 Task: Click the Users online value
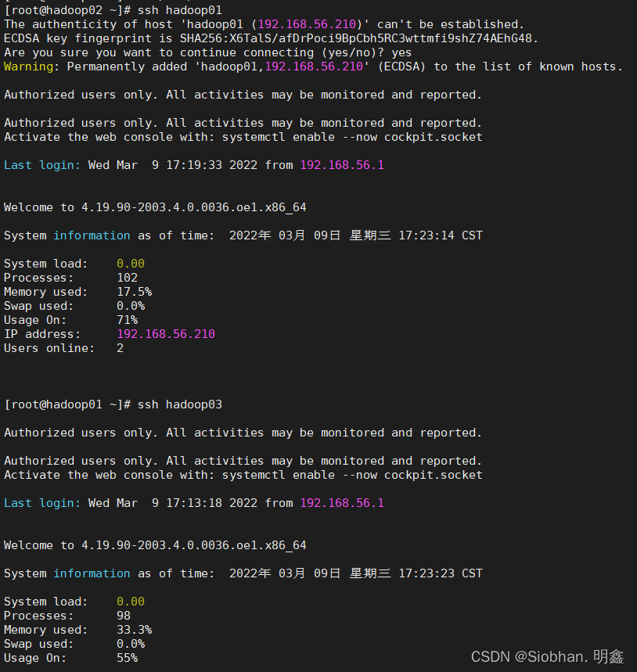tap(120, 348)
